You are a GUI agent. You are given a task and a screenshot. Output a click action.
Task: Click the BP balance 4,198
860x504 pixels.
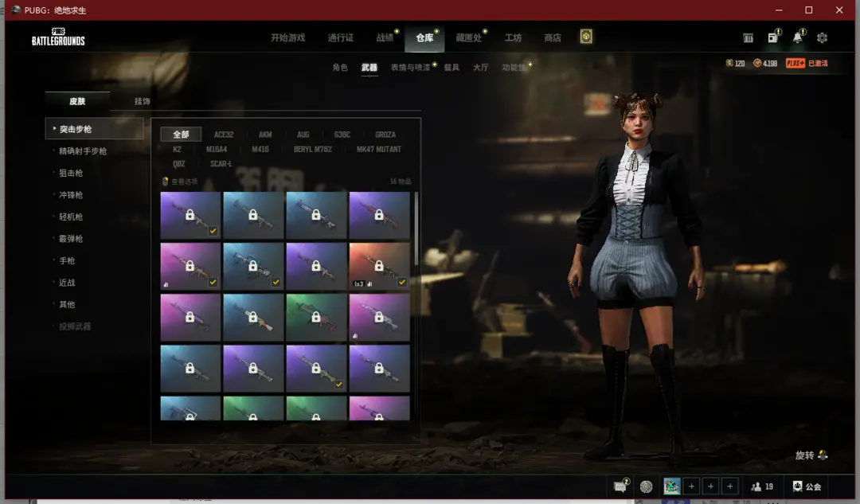pos(765,63)
